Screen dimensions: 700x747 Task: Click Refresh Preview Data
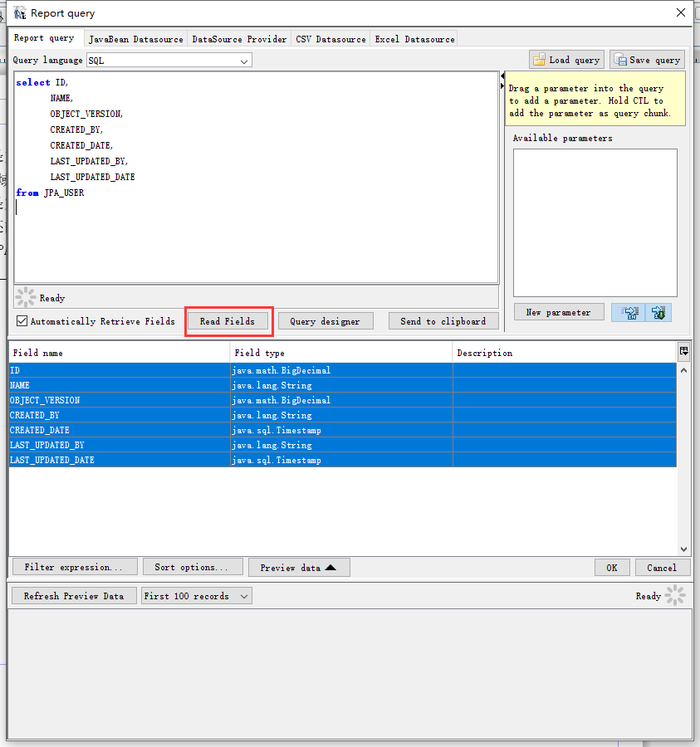[74, 596]
